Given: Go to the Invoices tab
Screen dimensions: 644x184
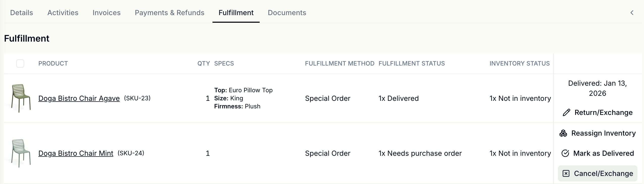Looking at the screenshot, I should [106, 13].
